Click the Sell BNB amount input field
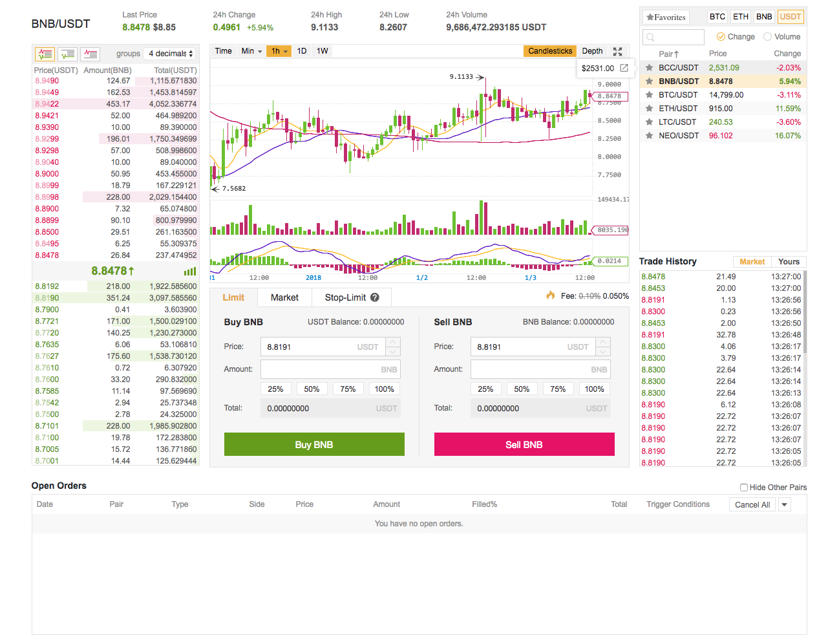Viewport: 817px width, 644px height. (x=540, y=369)
